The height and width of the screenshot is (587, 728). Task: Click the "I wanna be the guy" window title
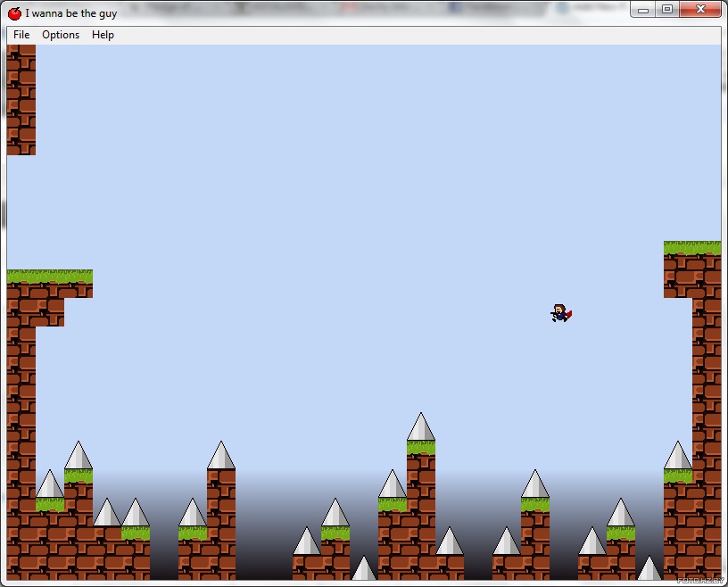pyautogui.click(x=71, y=13)
